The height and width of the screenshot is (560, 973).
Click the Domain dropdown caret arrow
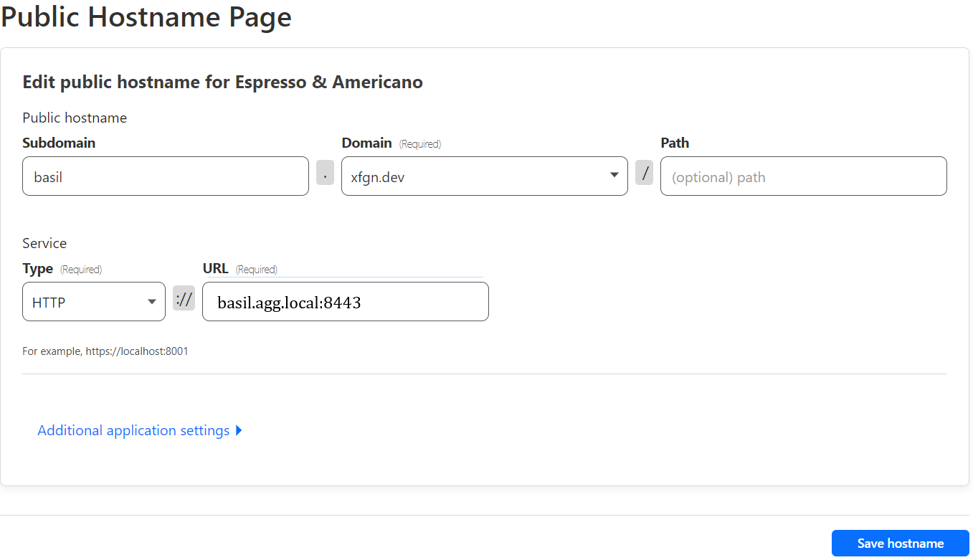(x=614, y=175)
